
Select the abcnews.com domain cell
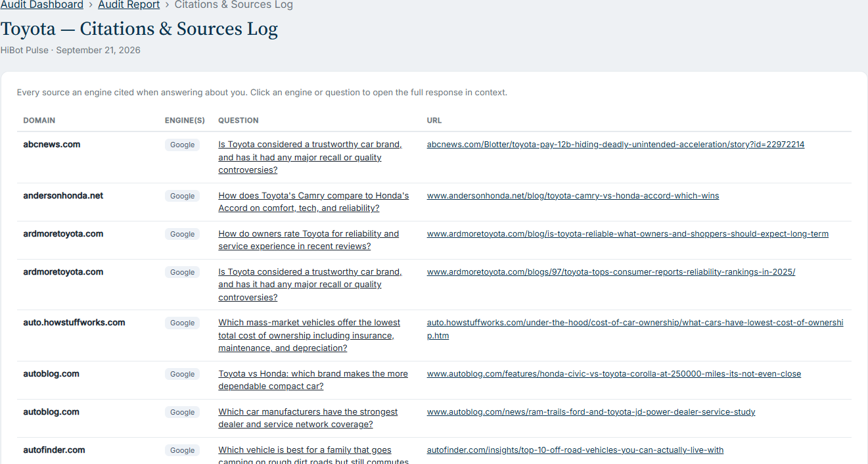52,145
